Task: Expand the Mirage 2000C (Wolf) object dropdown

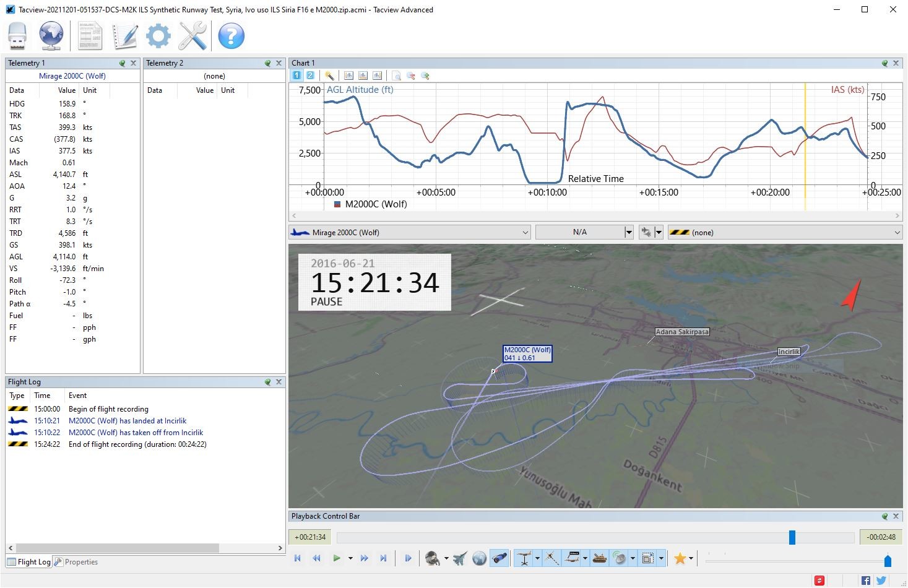Action: point(410,233)
